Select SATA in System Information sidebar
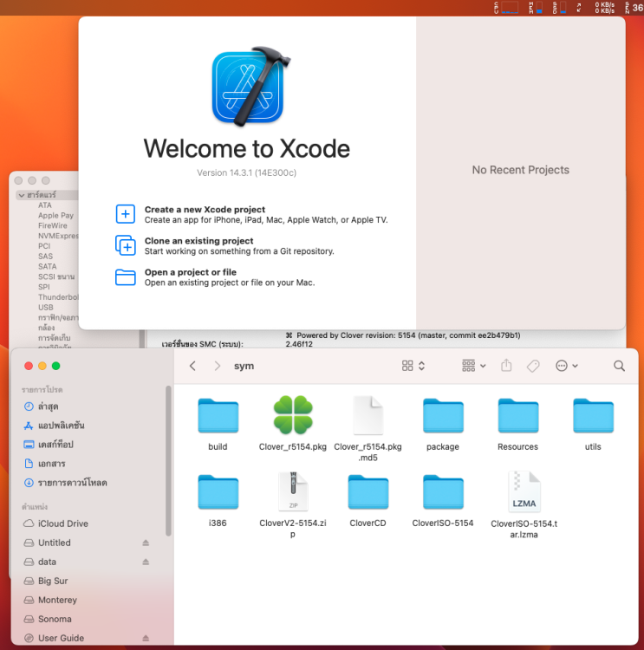The width and height of the screenshot is (644, 650). pyautogui.click(x=48, y=266)
